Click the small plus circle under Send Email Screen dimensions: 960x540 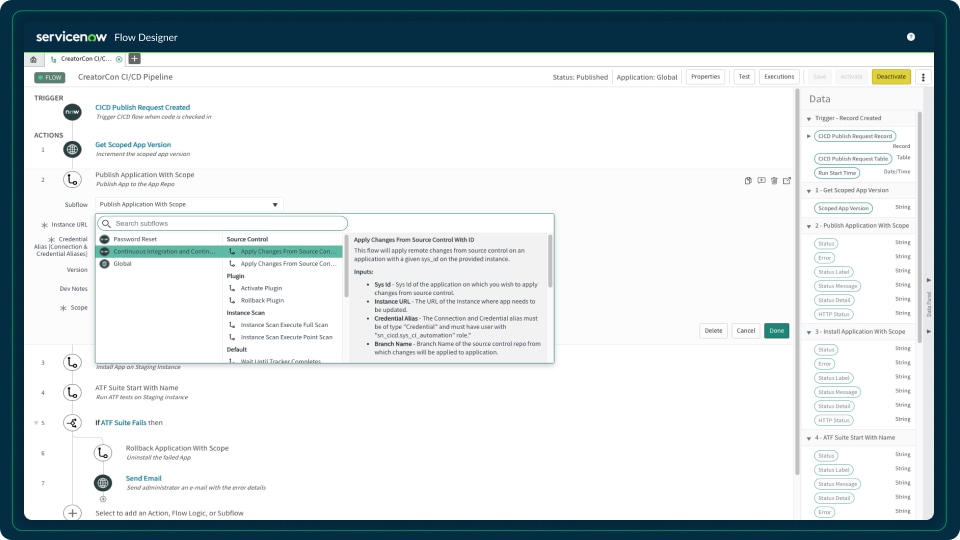[103, 499]
